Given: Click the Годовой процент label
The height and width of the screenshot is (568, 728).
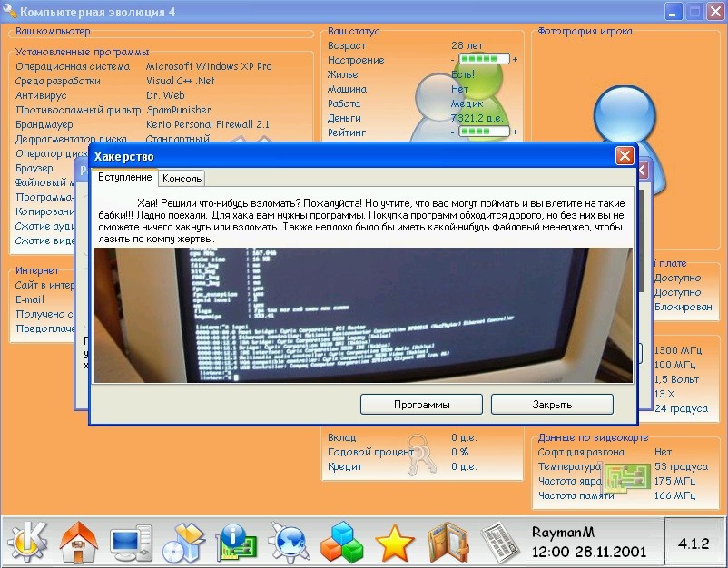Looking at the screenshot, I should 370,452.
